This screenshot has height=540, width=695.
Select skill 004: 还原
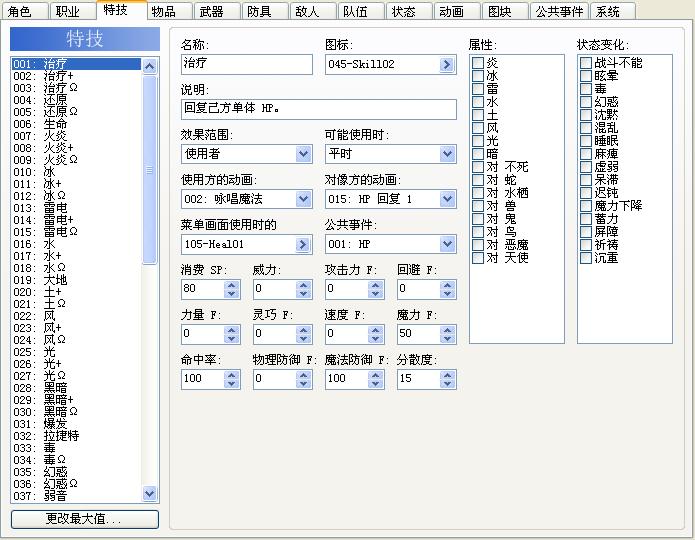pyautogui.click(x=76, y=100)
